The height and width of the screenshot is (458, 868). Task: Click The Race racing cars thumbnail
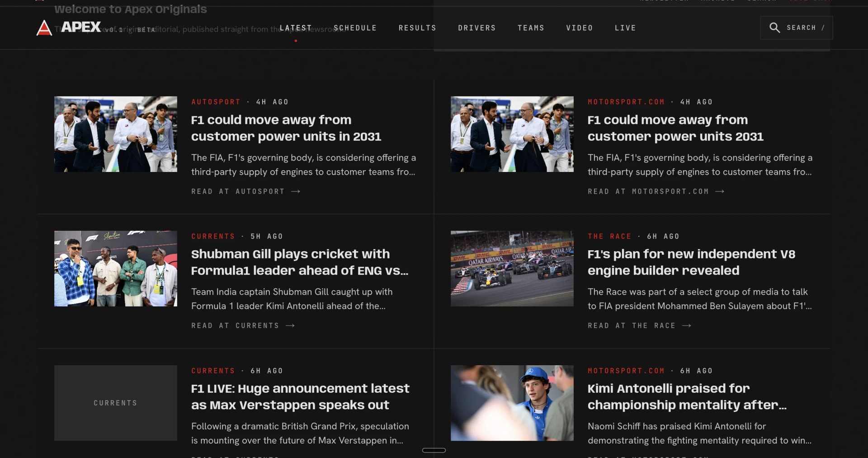512,268
